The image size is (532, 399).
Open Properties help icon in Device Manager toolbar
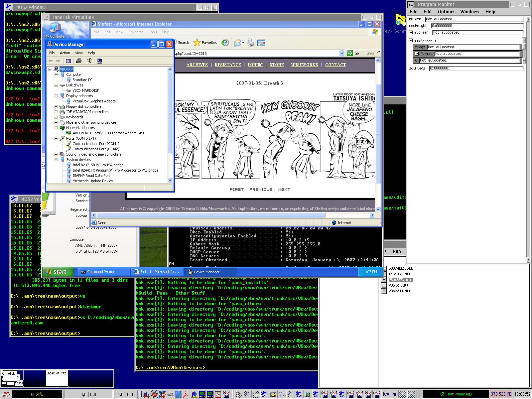coord(89,61)
